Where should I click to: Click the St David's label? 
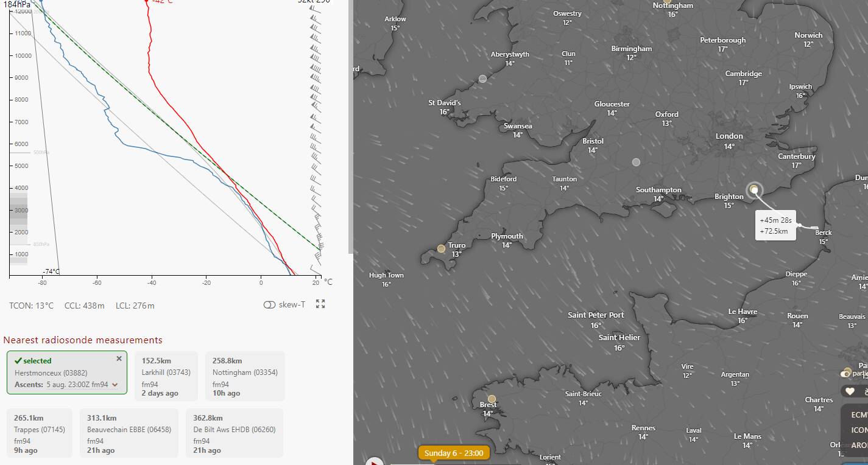click(x=445, y=103)
